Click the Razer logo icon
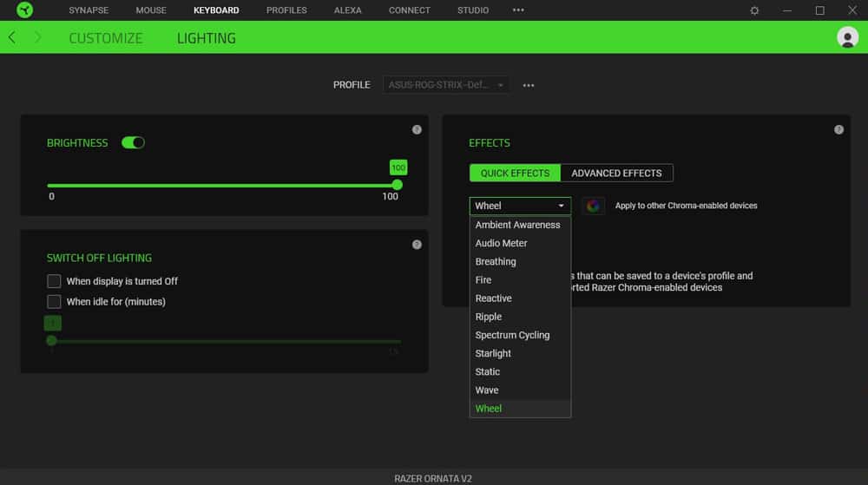 point(24,10)
